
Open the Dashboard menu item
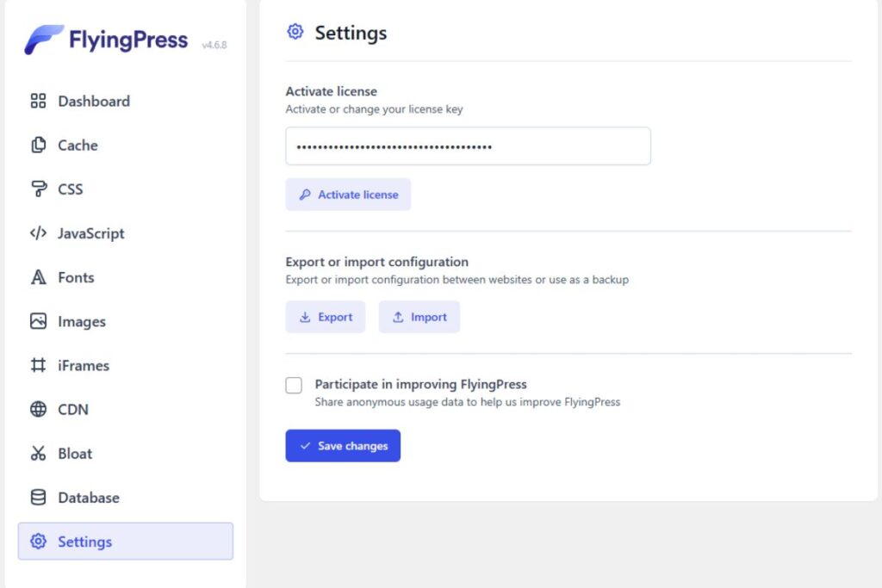point(126,102)
